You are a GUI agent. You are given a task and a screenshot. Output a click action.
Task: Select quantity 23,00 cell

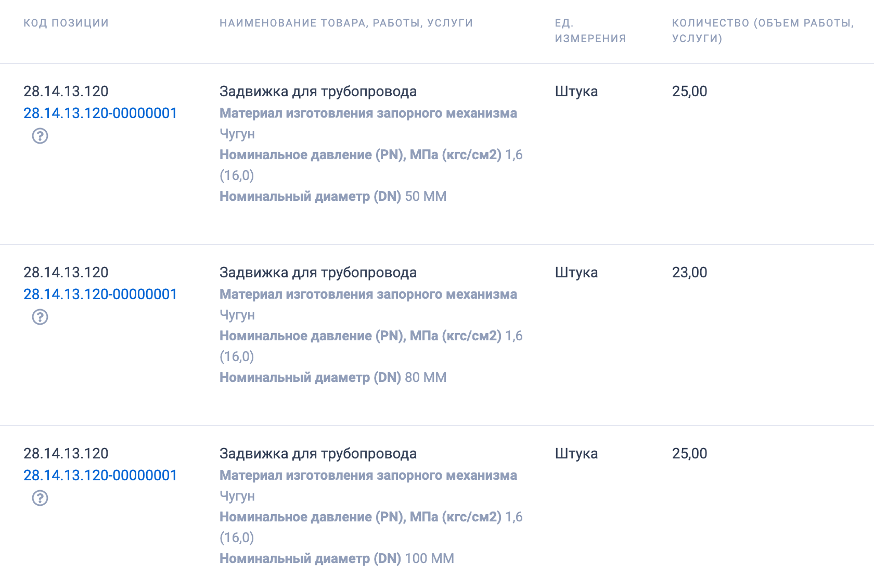pos(689,272)
